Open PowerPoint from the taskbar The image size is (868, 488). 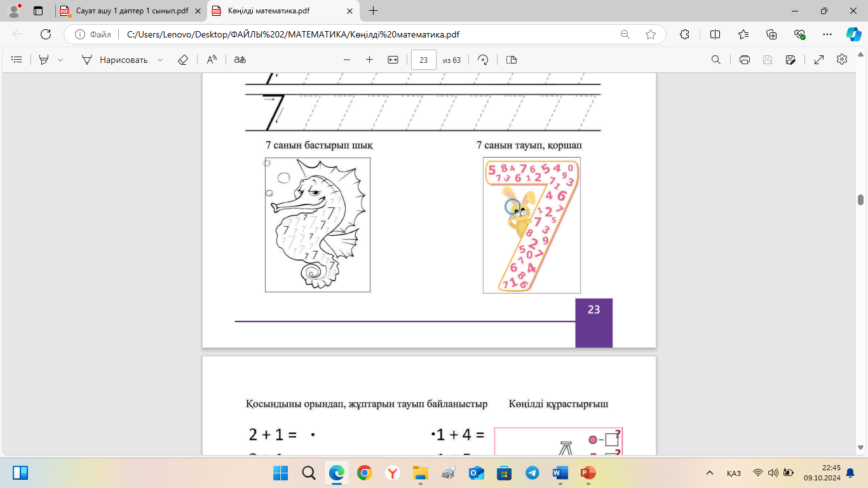click(588, 473)
